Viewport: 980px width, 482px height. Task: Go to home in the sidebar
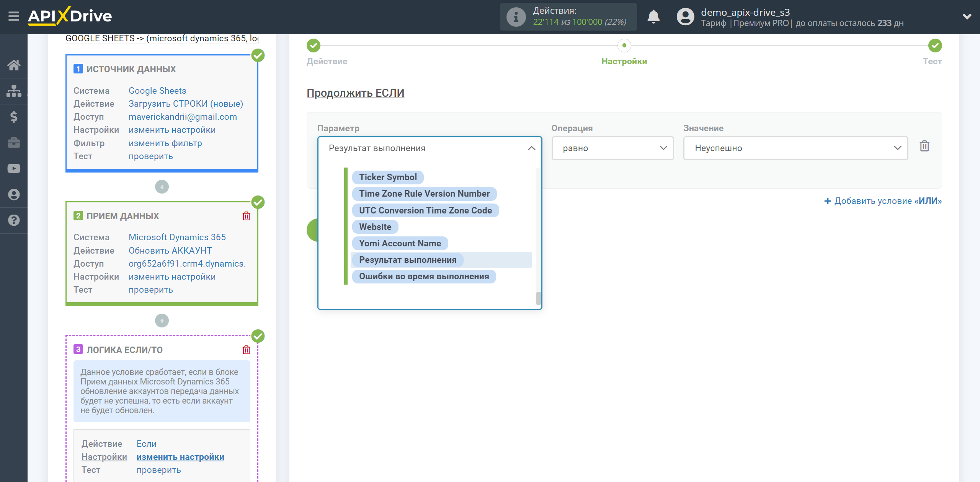point(14,65)
